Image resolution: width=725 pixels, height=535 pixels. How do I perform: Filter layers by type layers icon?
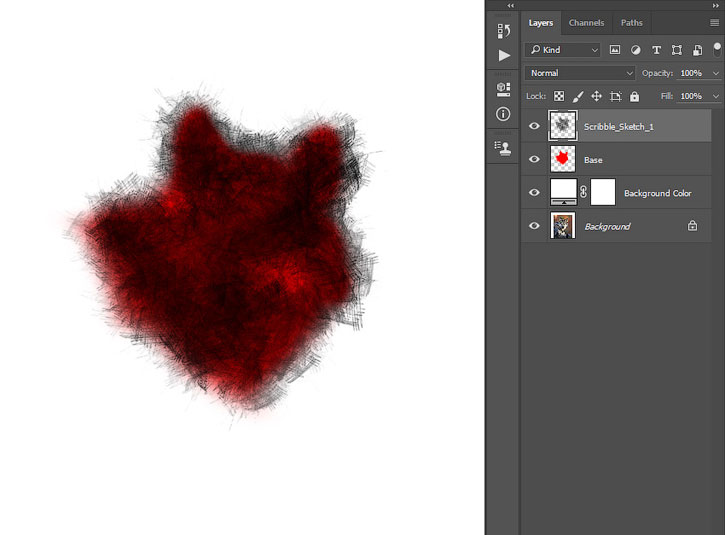tap(656, 50)
